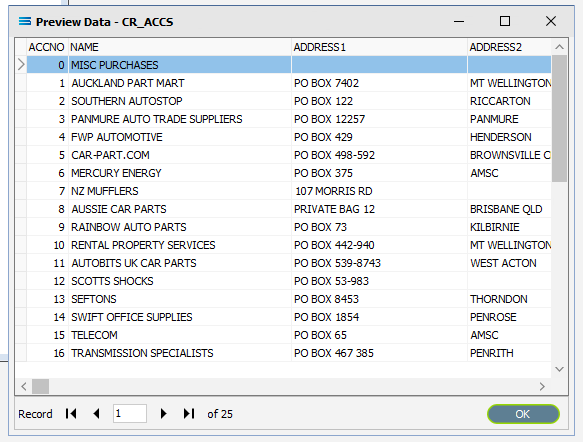This screenshot has height=442, width=583.
Task: Click the record number input field
Action: click(x=130, y=413)
